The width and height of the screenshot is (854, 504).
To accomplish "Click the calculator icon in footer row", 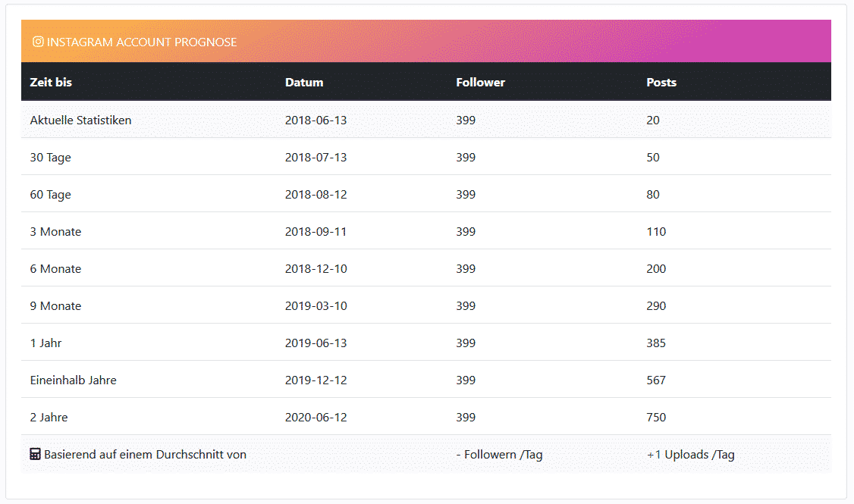I will pyautogui.click(x=35, y=454).
